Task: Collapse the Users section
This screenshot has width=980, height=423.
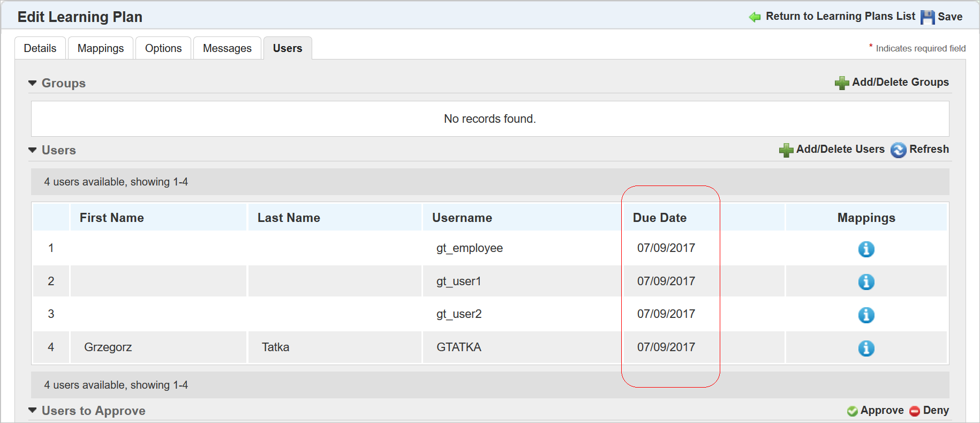Action: pyautogui.click(x=33, y=150)
